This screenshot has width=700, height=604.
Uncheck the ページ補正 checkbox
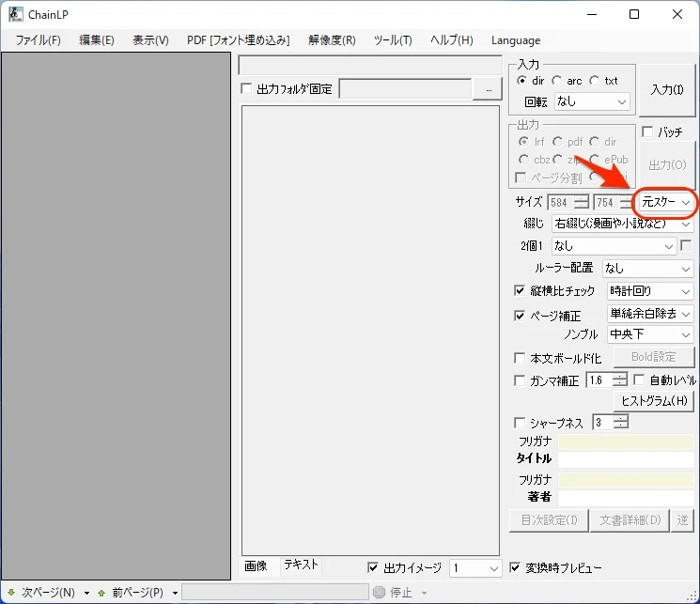coord(520,316)
